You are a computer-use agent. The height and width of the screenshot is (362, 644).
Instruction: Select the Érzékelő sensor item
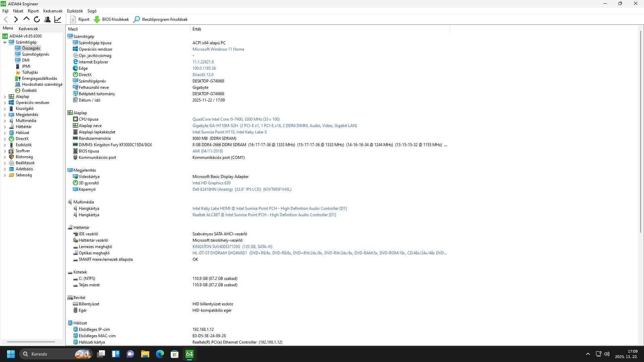pyautogui.click(x=29, y=90)
